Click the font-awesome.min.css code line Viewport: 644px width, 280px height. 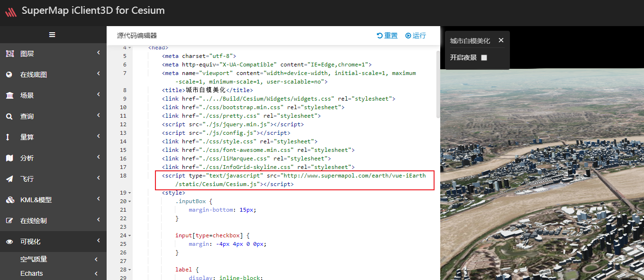pos(258,150)
